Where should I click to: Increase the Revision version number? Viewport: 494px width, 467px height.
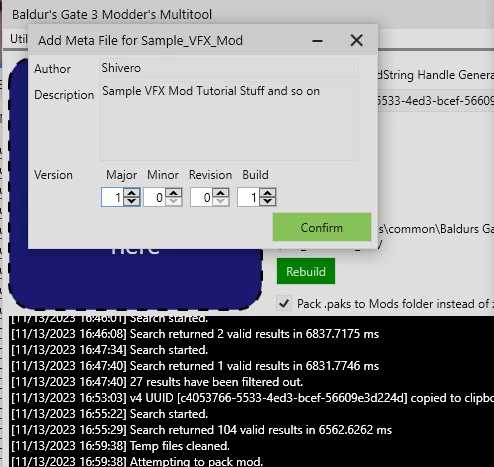(221, 193)
